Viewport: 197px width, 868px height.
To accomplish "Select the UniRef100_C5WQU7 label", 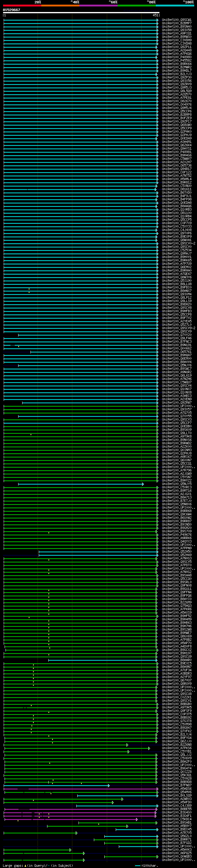I will [x=176, y=382].
